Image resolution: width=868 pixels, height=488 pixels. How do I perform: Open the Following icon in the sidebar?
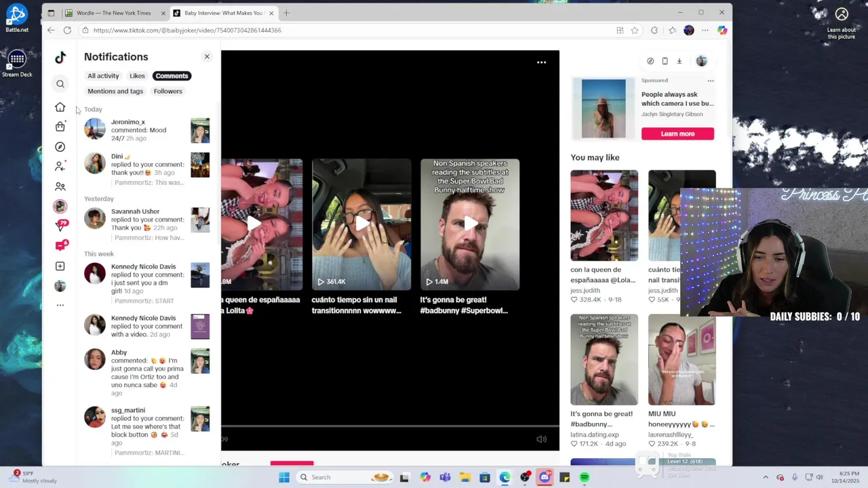pos(60,166)
